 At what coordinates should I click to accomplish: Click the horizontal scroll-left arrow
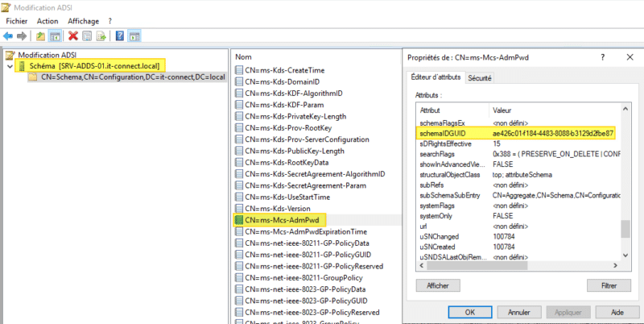point(421,266)
